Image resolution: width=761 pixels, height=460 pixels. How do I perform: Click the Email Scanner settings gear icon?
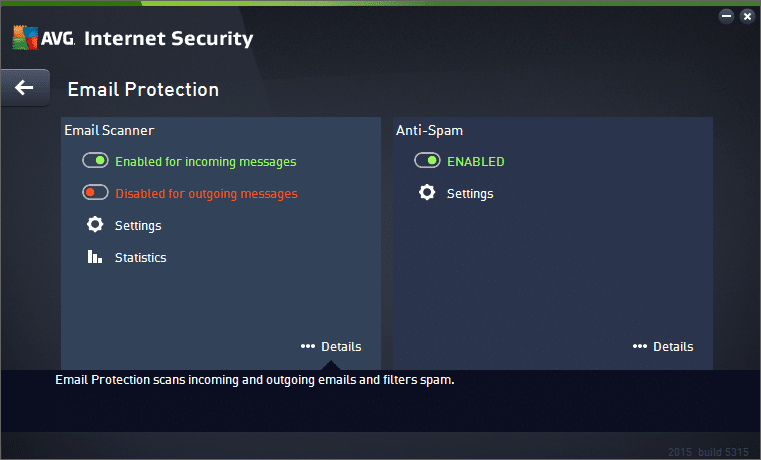[x=95, y=225]
